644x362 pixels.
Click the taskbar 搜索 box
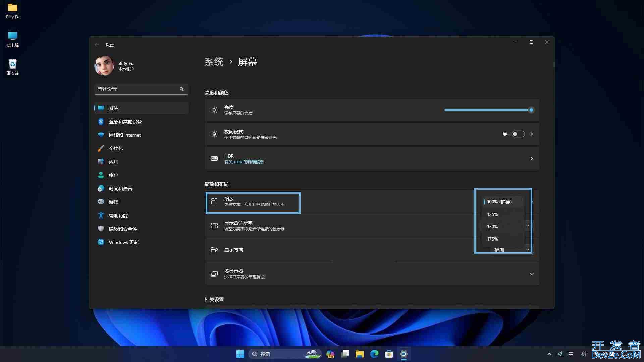(x=284, y=354)
